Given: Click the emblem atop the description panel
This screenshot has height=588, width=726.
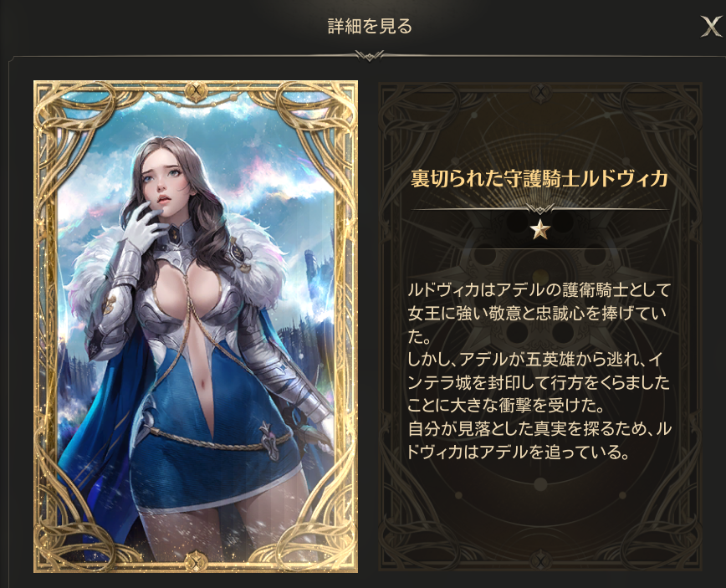Looking at the screenshot, I should [539, 92].
